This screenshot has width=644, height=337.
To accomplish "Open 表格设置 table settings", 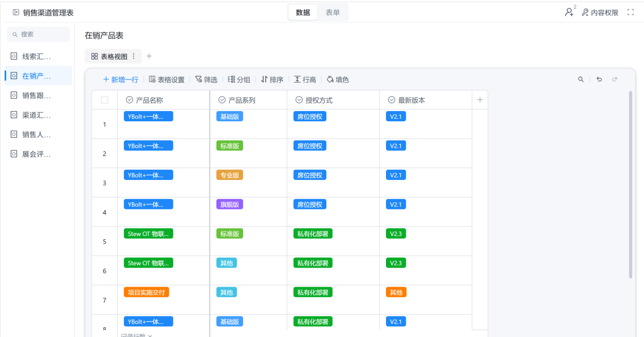I will tap(167, 80).
